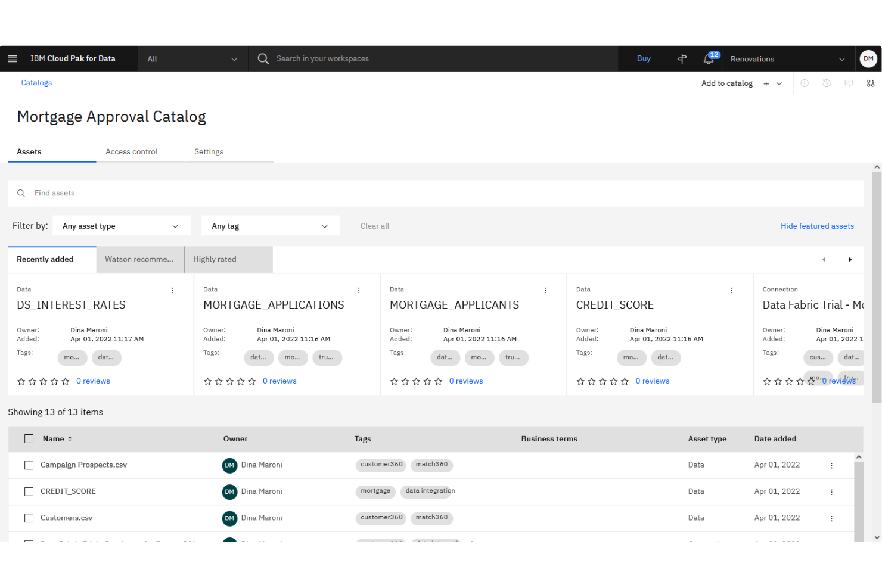This screenshot has width=882, height=588.
Task: Open the Renovations account dropdown
Action: [788, 59]
